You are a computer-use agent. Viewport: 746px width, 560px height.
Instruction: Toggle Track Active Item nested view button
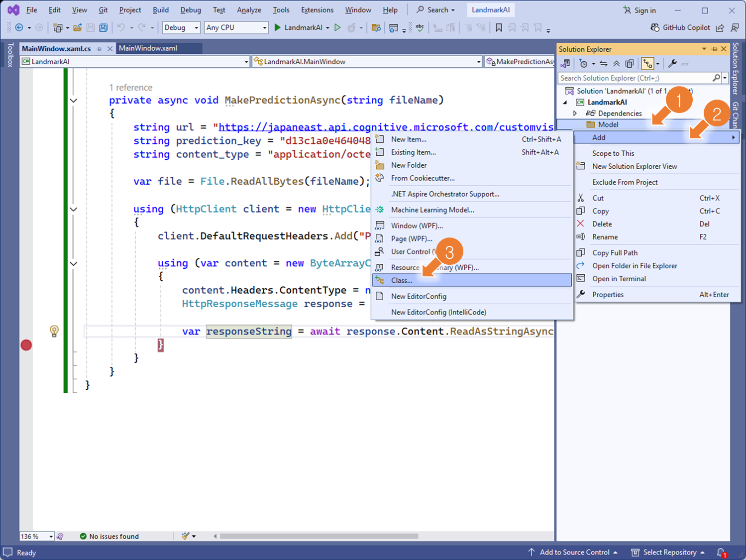click(647, 64)
